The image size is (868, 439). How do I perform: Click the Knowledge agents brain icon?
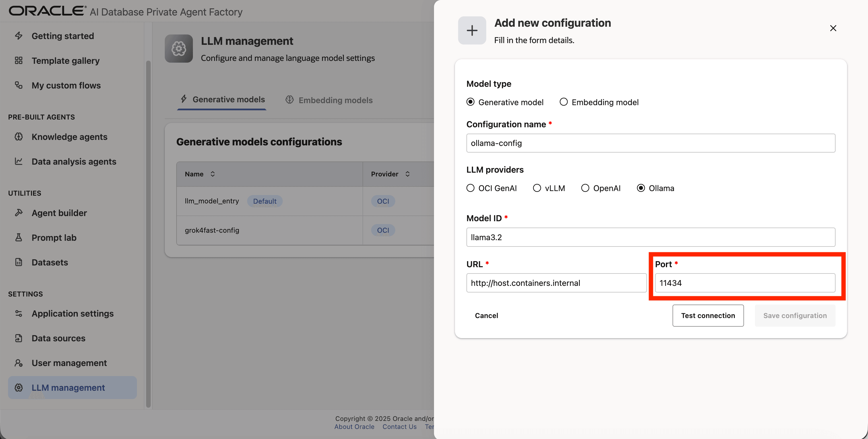[x=19, y=137]
